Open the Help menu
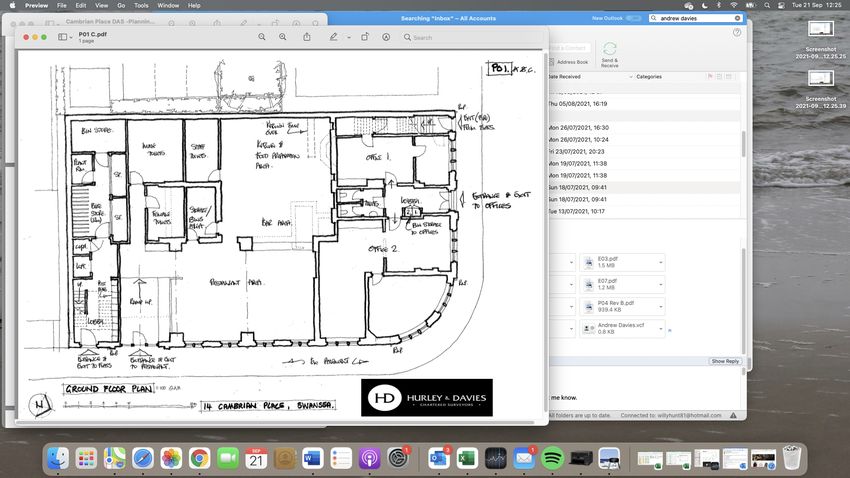This screenshot has height=478, width=850. [194, 5]
